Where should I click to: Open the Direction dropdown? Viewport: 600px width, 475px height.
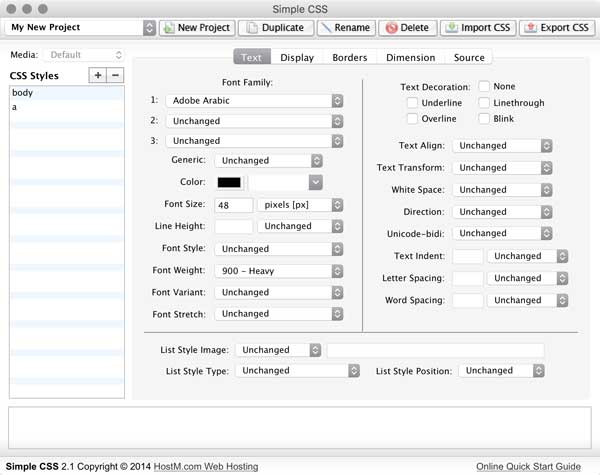click(x=502, y=212)
